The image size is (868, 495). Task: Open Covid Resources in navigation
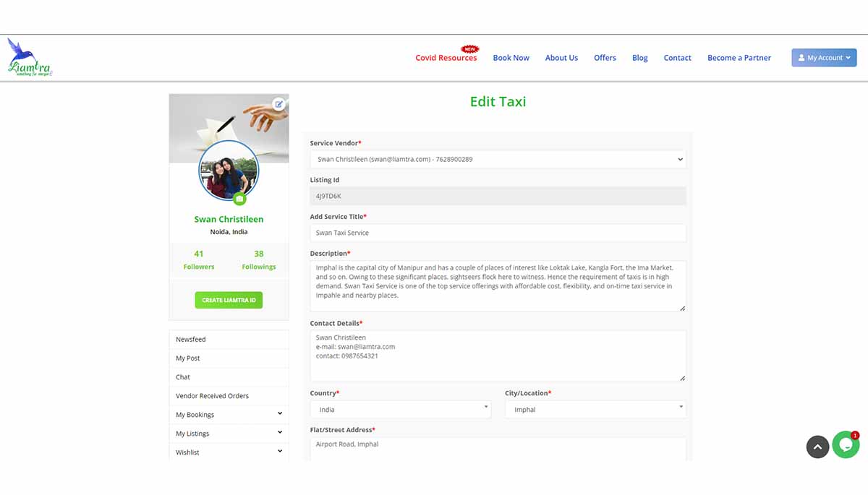[x=446, y=58]
